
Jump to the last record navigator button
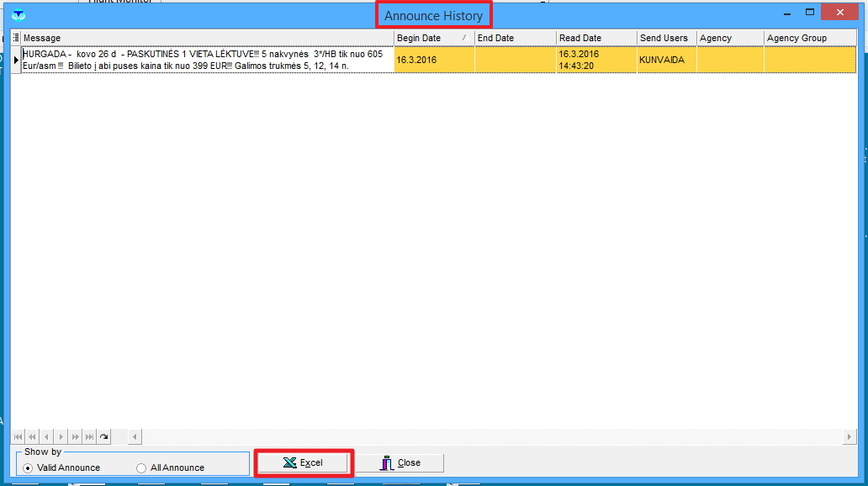(x=89, y=437)
